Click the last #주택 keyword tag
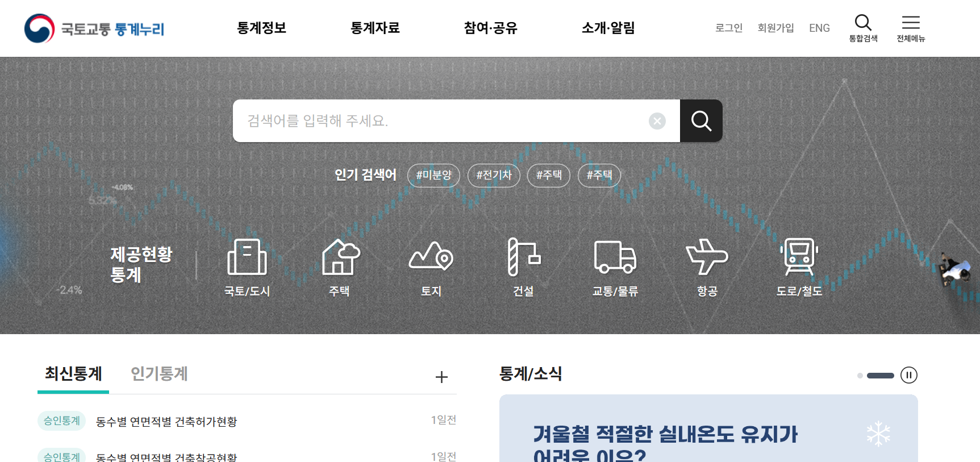 pyautogui.click(x=599, y=175)
